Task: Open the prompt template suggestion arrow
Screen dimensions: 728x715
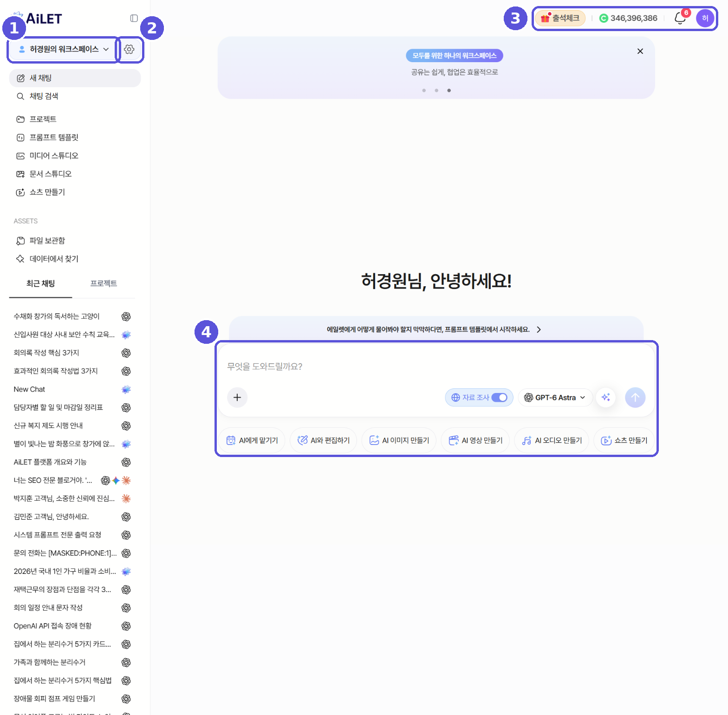Action: coord(539,329)
